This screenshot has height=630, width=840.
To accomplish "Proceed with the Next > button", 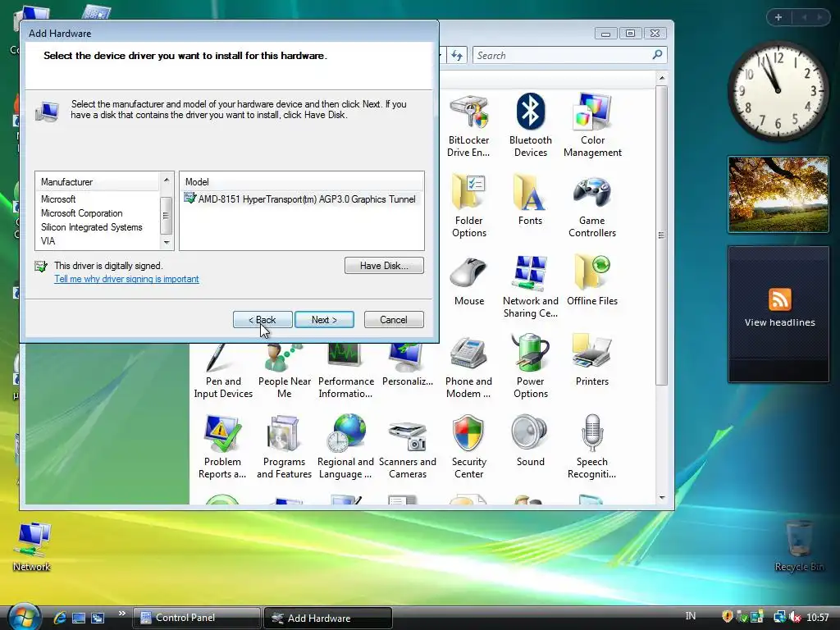I will (x=324, y=320).
